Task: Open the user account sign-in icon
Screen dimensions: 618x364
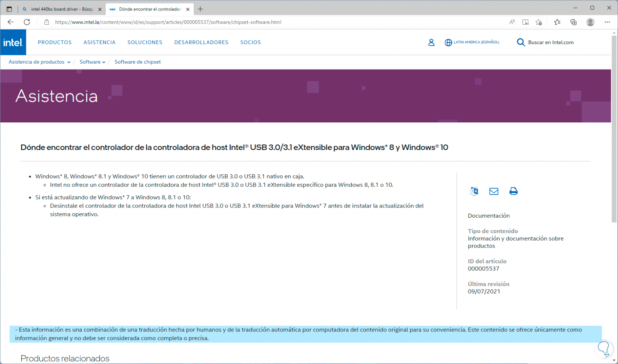Action: 431,43
